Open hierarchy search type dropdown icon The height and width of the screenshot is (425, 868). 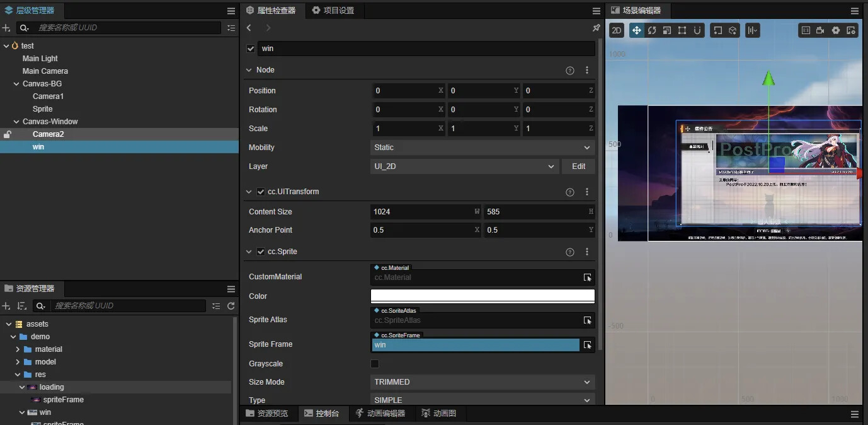click(x=23, y=28)
